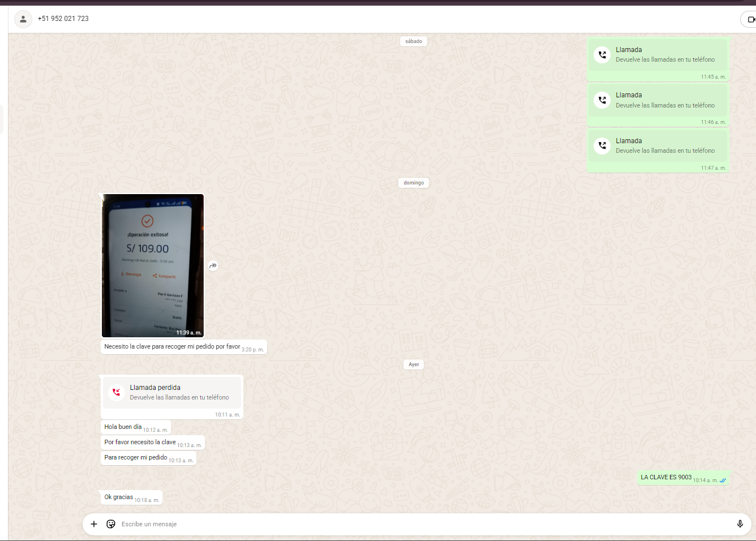Viewport: 756px width, 541px height.
Task: Click the outgoing call icon at 11:47 a. m.
Action: point(602,145)
